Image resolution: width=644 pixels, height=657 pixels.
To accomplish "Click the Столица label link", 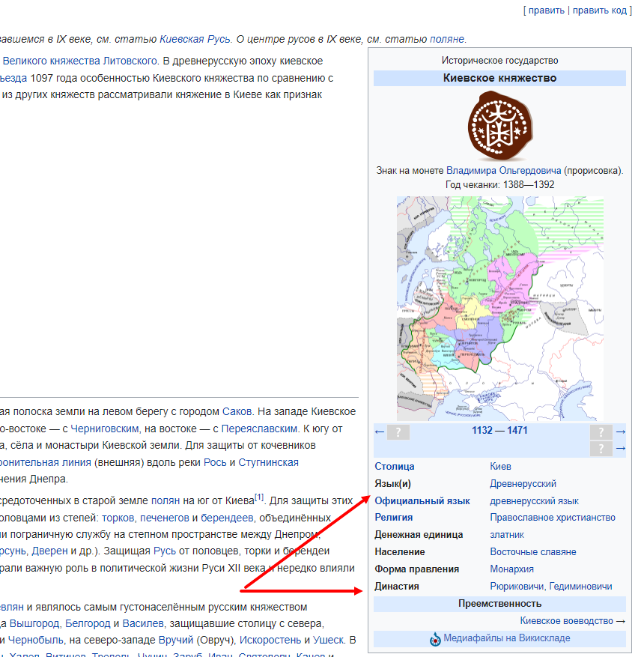I will tap(395, 467).
